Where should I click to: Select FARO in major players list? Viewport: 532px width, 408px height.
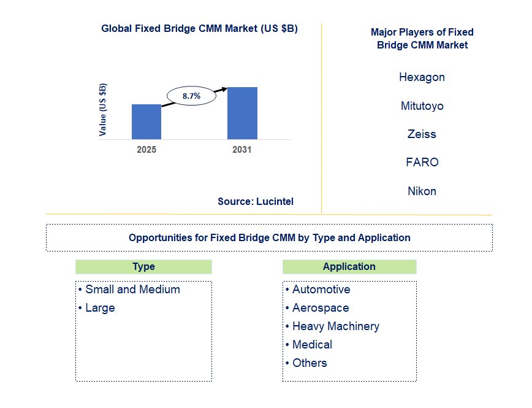(x=422, y=163)
